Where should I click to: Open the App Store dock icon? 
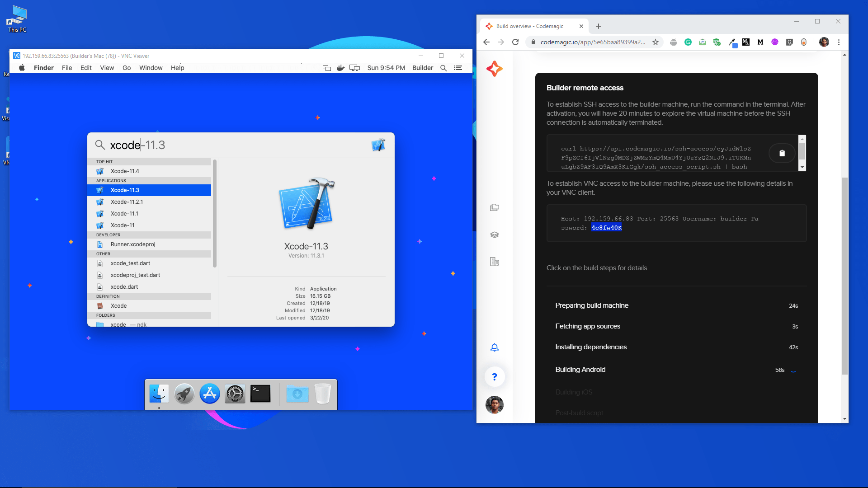210,394
